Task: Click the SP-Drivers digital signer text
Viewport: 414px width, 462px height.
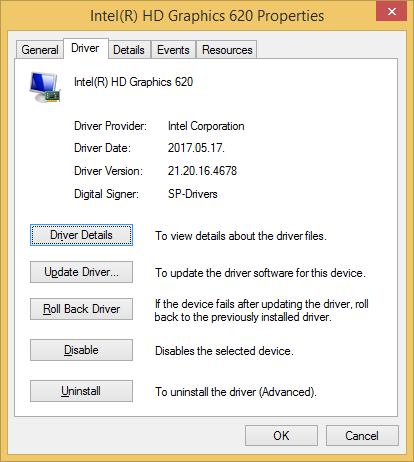Action: click(193, 194)
